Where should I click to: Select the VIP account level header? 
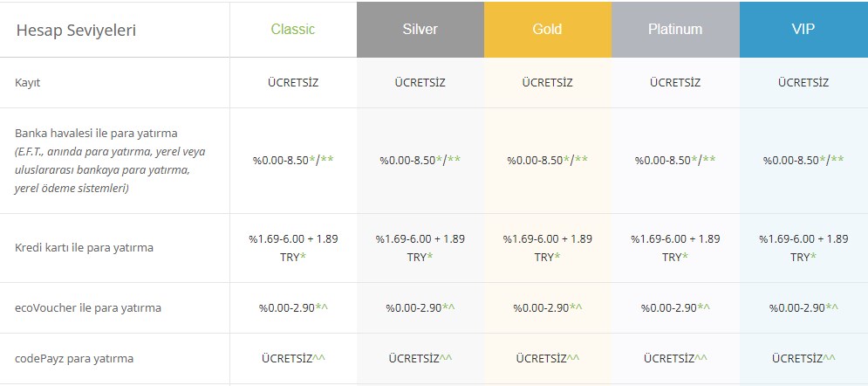pos(803,30)
